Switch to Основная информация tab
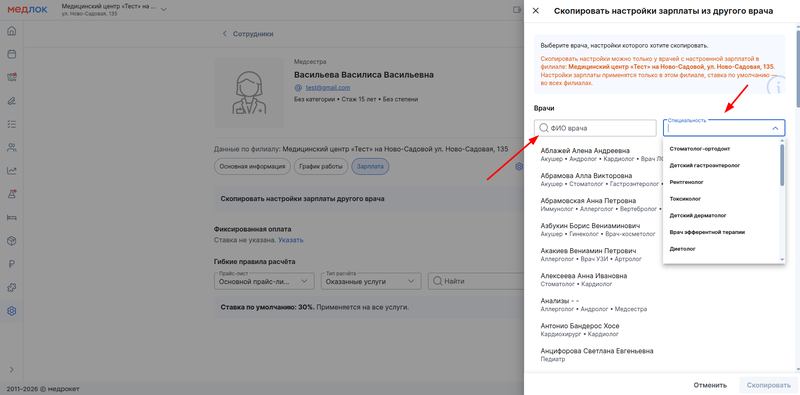This screenshot has height=395, width=800. pyautogui.click(x=252, y=166)
